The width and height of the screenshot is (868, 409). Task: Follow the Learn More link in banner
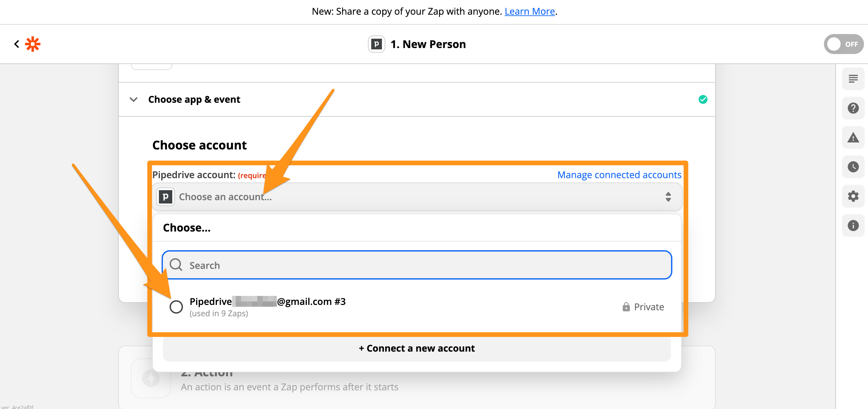pos(529,11)
